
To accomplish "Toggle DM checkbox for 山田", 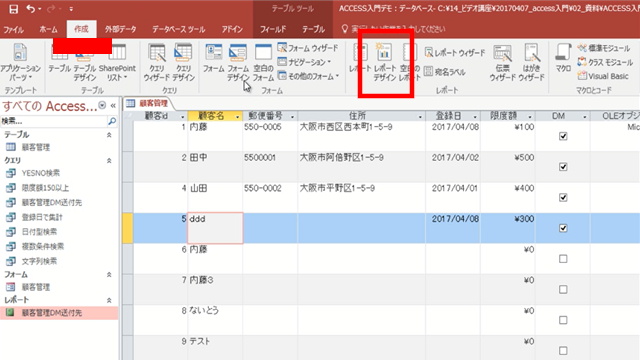I will [563, 197].
